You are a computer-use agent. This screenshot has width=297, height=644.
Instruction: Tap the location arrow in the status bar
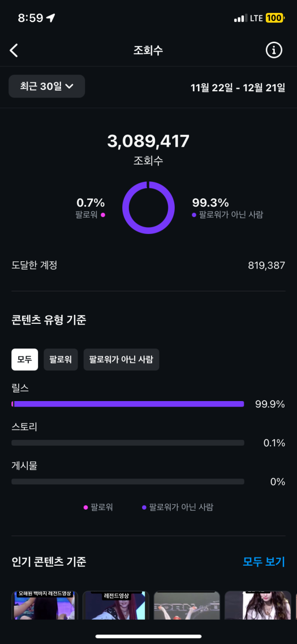pos(51,18)
